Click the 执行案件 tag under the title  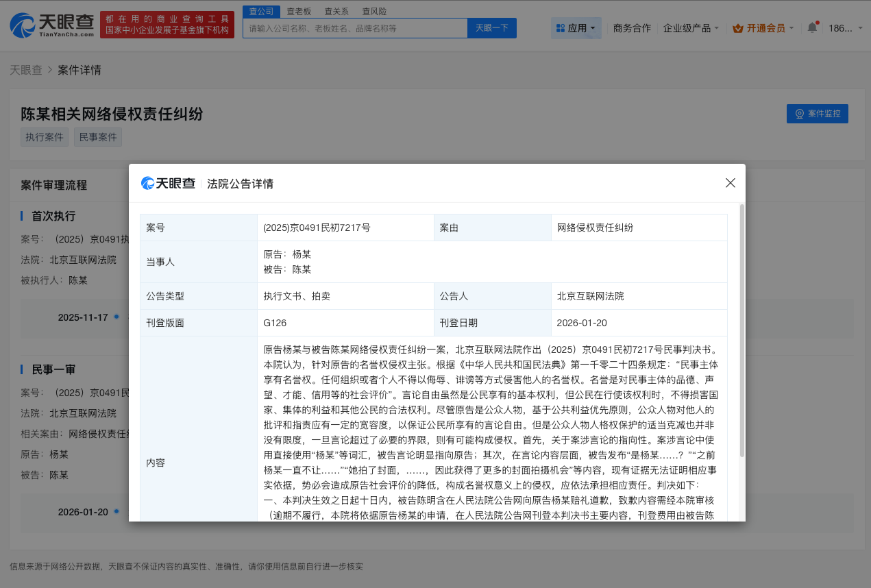44,136
